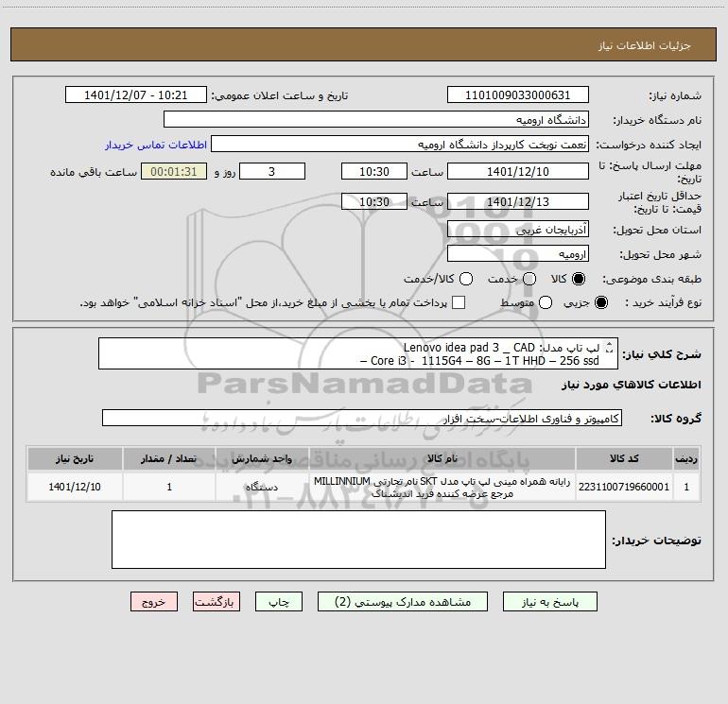Click the توضیحات خریدار text area
Viewport: 728px width, 704px height.
tap(358, 540)
